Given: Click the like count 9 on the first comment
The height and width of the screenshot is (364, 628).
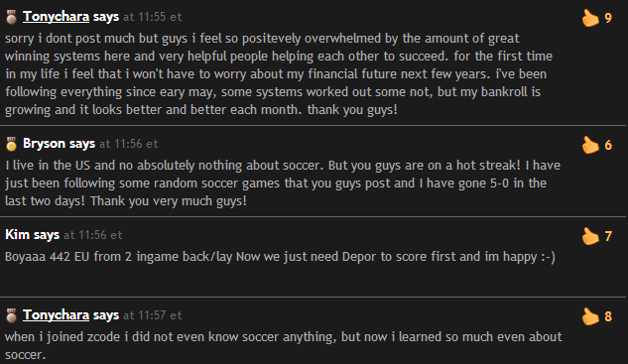Looking at the screenshot, I should coord(608,19).
